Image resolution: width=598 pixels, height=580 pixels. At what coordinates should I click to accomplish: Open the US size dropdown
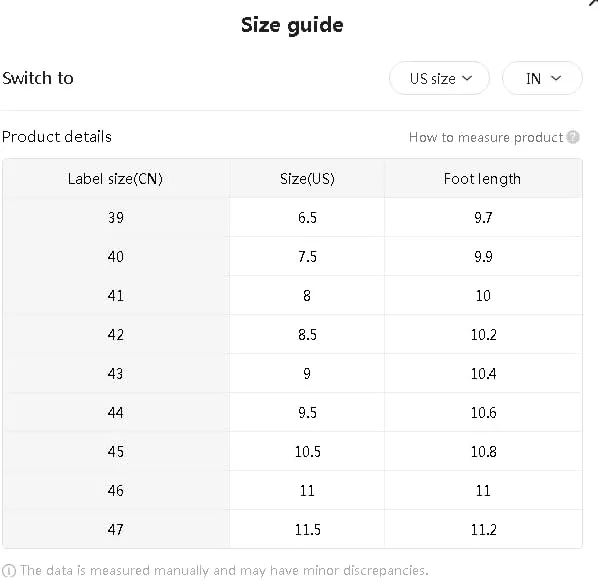pyautogui.click(x=439, y=79)
